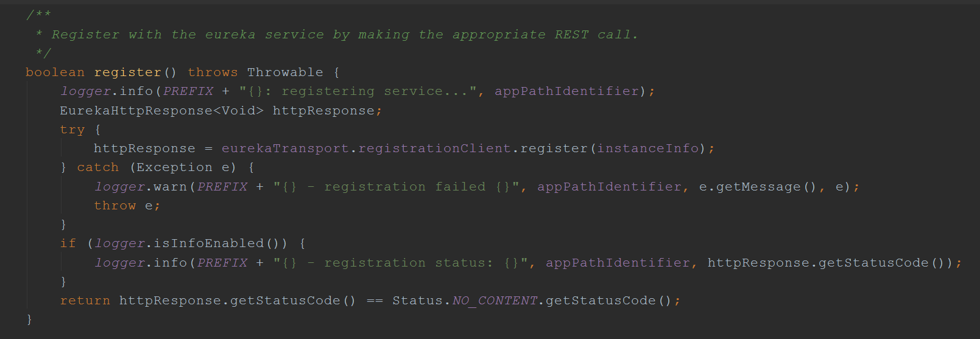This screenshot has height=339, width=980.
Task: Click the return keyword
Action: [x=85, y=301]
